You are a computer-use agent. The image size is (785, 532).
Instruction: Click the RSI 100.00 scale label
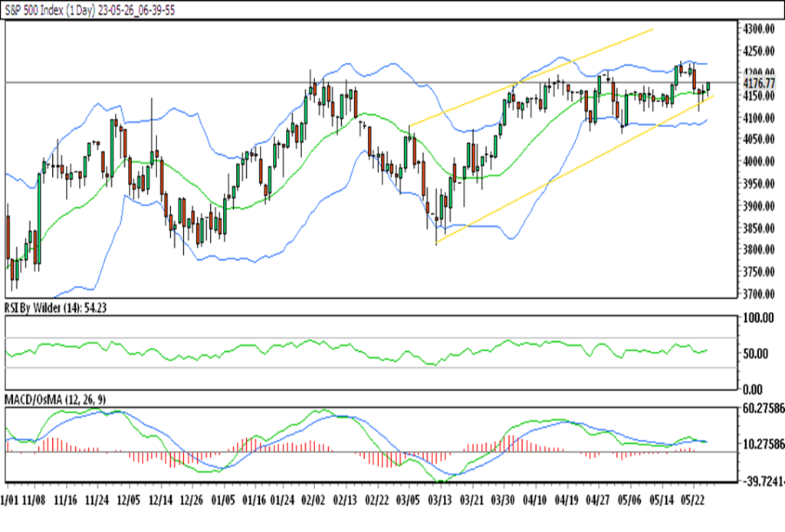[x=759, y=318]
